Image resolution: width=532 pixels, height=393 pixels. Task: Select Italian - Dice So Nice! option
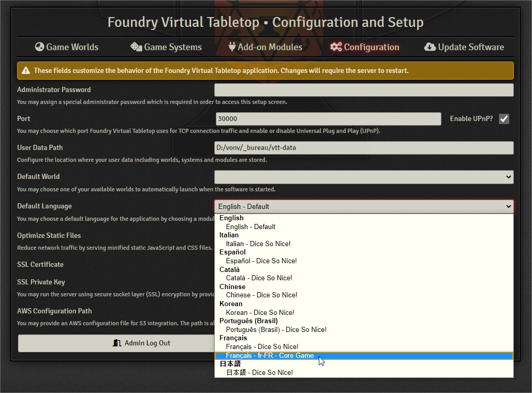[x=364, y=244]
